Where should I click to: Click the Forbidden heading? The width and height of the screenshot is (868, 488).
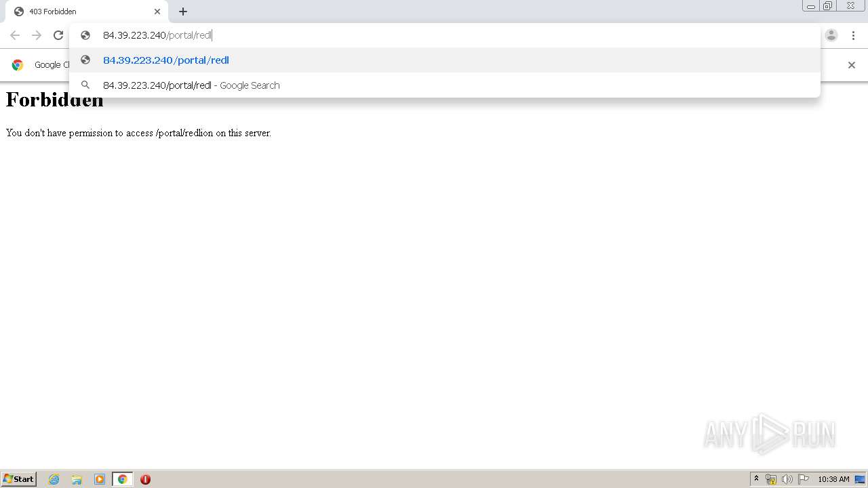[55, 100]
